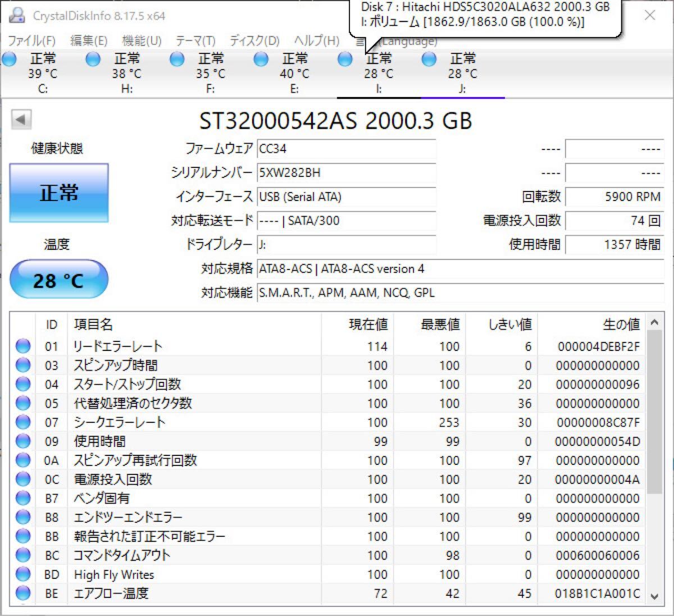The width and height of the screenshot is (674, 616).
Task: Open the ディスク(D) menu
Action: point(254,41)
